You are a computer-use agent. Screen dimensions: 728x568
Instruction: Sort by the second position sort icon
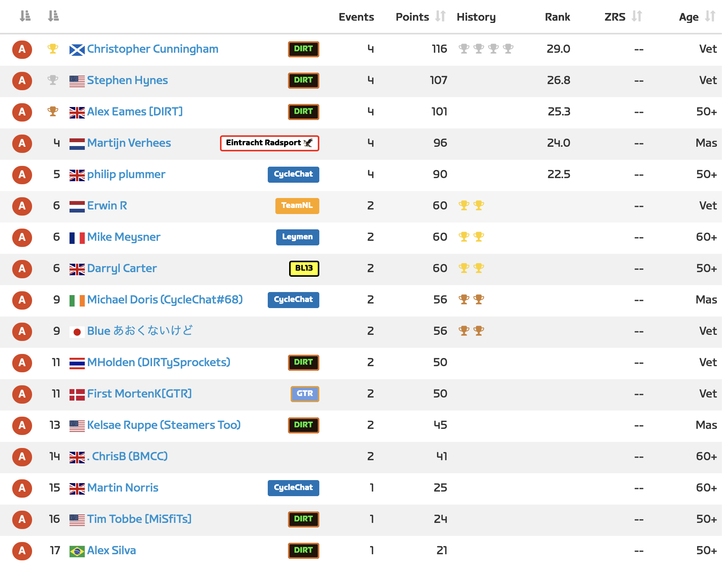click(53, 16)
